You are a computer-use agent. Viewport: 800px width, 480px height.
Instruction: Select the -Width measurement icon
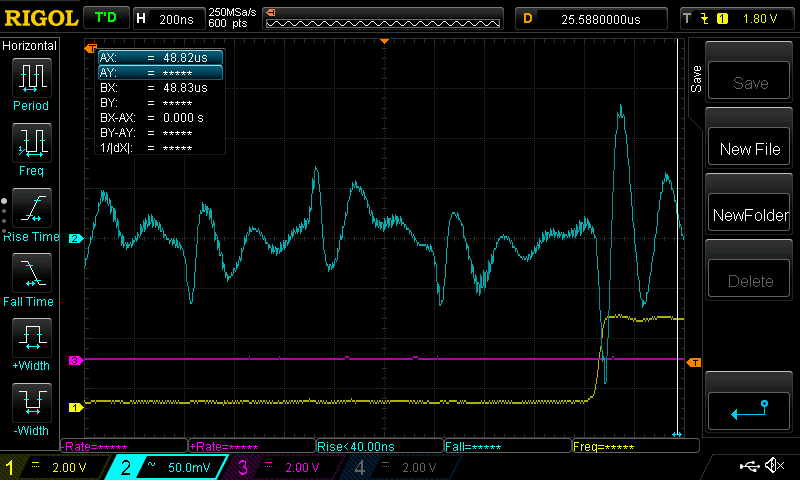(x=32, y=403)
